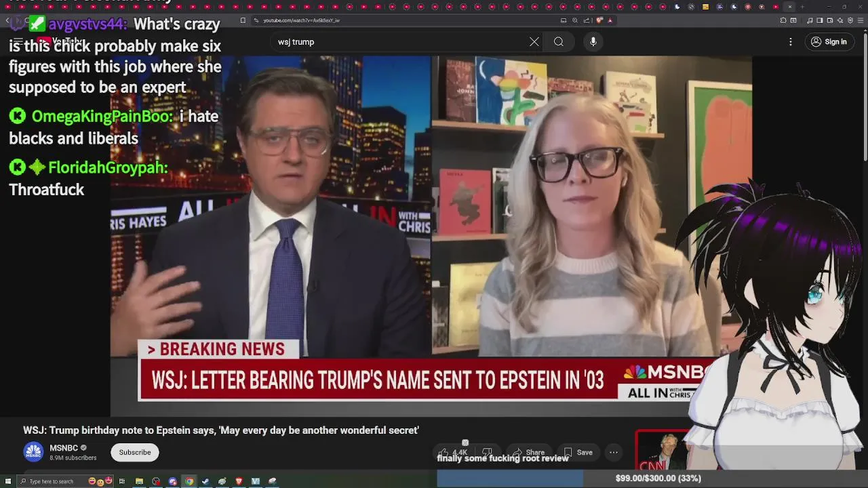Save the video to a playlist
868x488 pixels.
578,452
